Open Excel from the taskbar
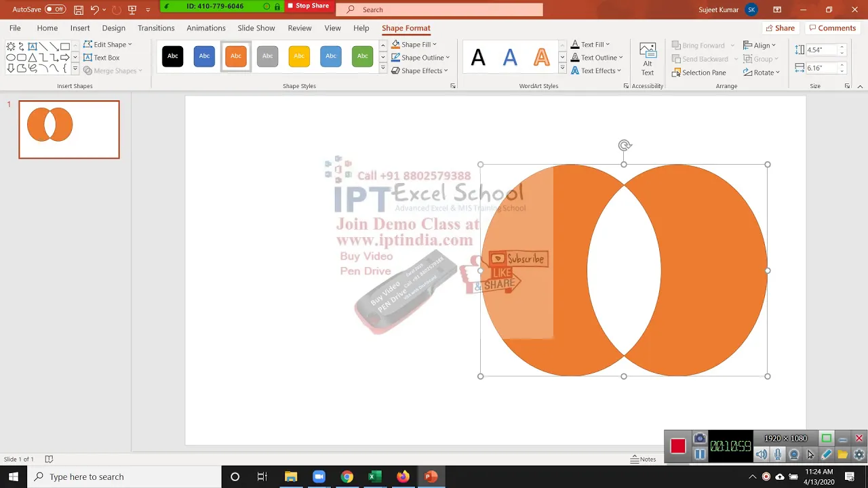This screenshot has width=868, height=488. [x=374, y=476]
